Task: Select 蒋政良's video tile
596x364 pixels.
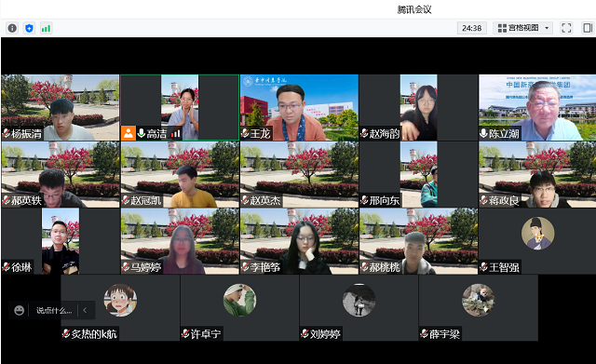Action: click(x=537, y=174)
